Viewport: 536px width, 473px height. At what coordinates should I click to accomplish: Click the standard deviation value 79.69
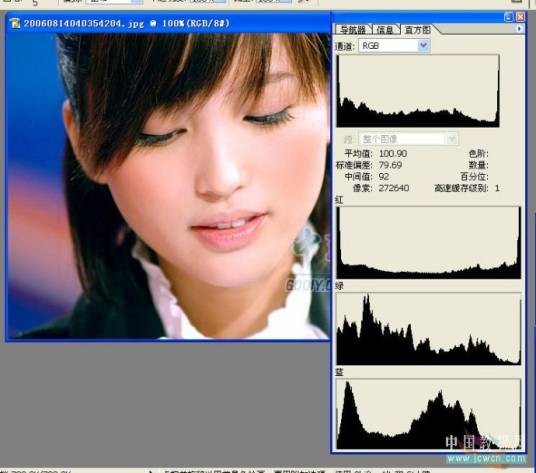coord(390,165)
